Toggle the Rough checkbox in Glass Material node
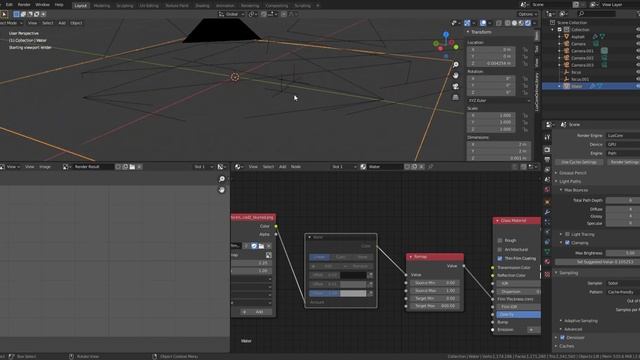This screenshot has width=640, height=360. 500,241
